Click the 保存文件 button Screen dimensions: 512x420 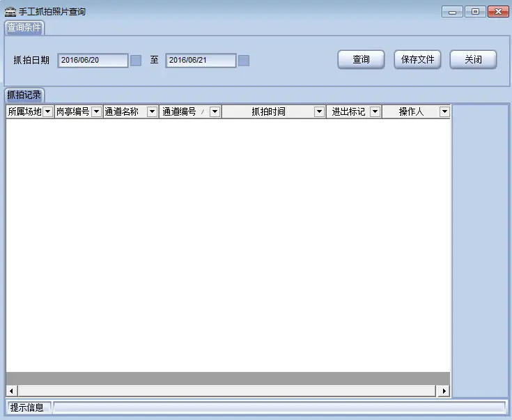point(417,59)
